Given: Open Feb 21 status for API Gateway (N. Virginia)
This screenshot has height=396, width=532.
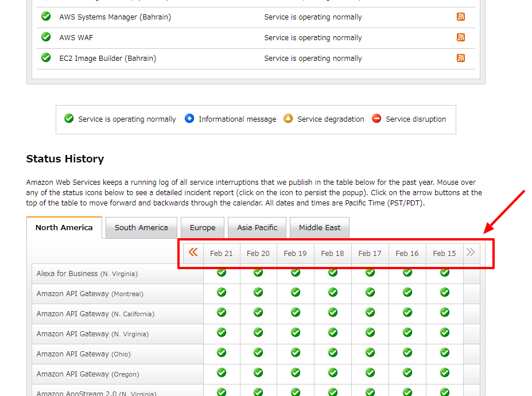Looking at the screenshot, I should [x=222, y=332].
